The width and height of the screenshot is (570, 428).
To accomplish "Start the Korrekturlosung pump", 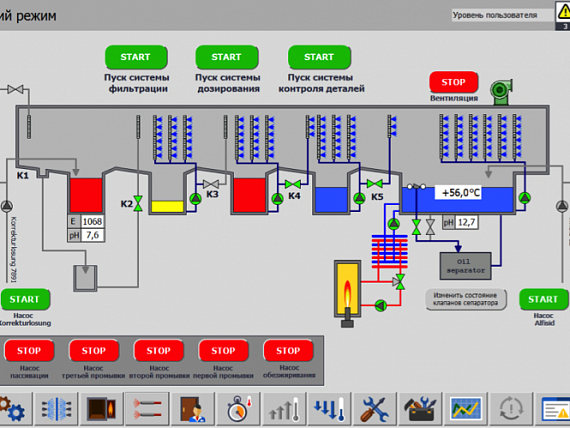I will click(25, 299).
